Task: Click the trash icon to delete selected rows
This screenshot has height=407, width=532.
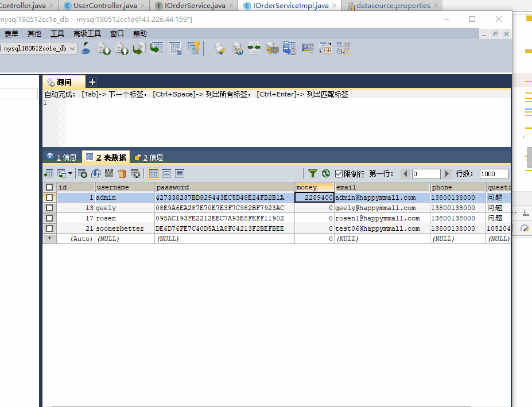Action: point(122,173)
